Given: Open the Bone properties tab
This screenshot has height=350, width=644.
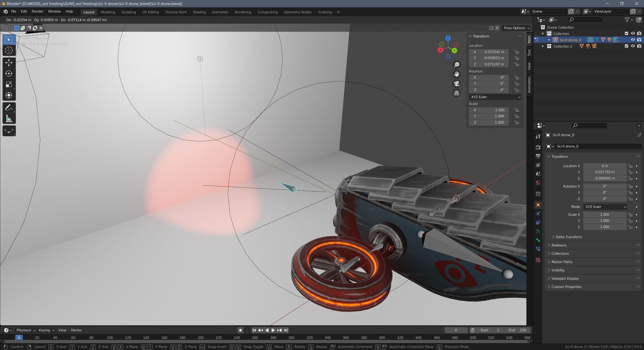Looking at the screenshot, I should pyautogui.click(x=538, y=240).
